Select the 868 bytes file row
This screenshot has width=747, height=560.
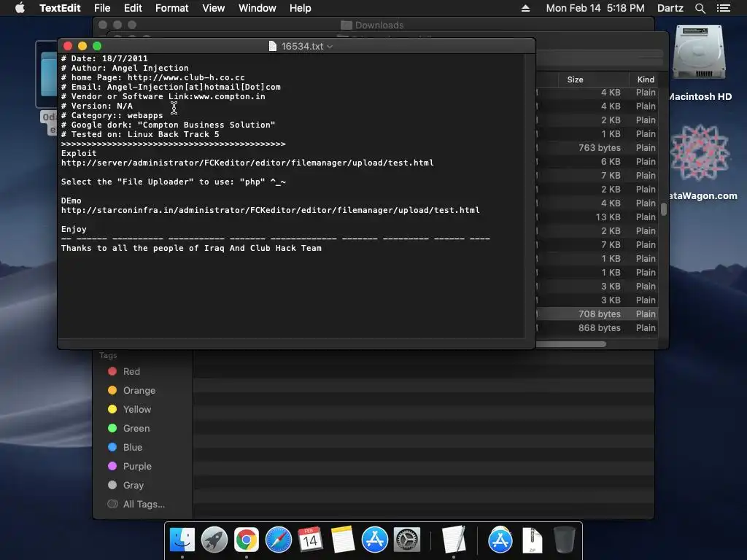coord(597,328)
